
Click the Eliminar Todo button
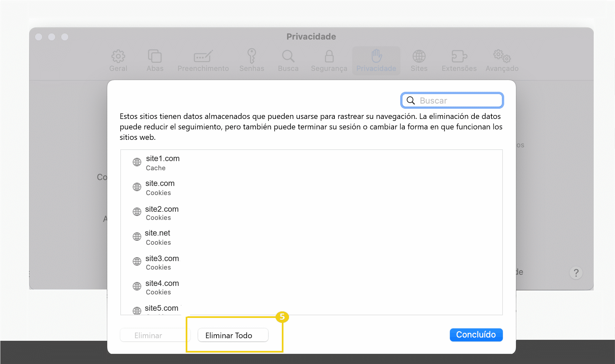[233, 335]
